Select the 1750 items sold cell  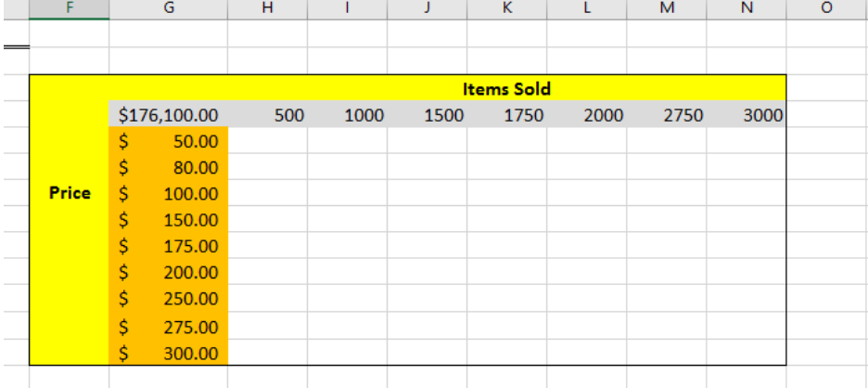(x=507, y=115)
